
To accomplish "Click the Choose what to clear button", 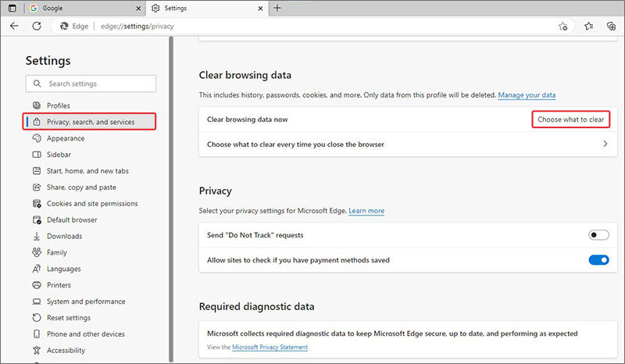I will 571,120.
